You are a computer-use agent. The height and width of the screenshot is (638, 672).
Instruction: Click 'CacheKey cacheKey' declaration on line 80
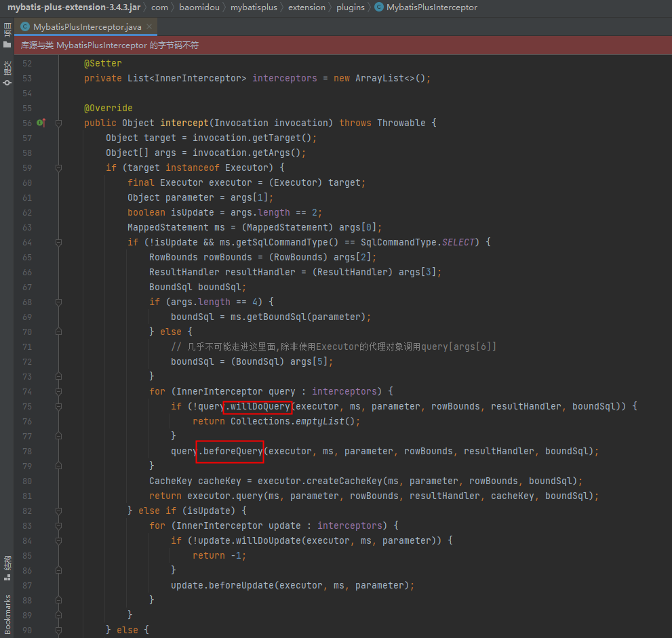coord(195,481)
